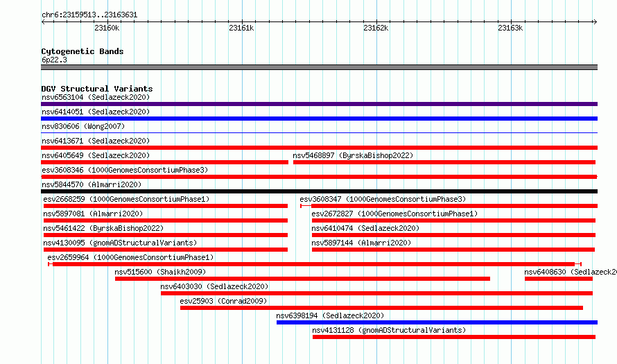This screenshot has width=617, height=364.
Task: Select the dark purple nsv6563104 variant bar
Action: click(x=319, y=104)
